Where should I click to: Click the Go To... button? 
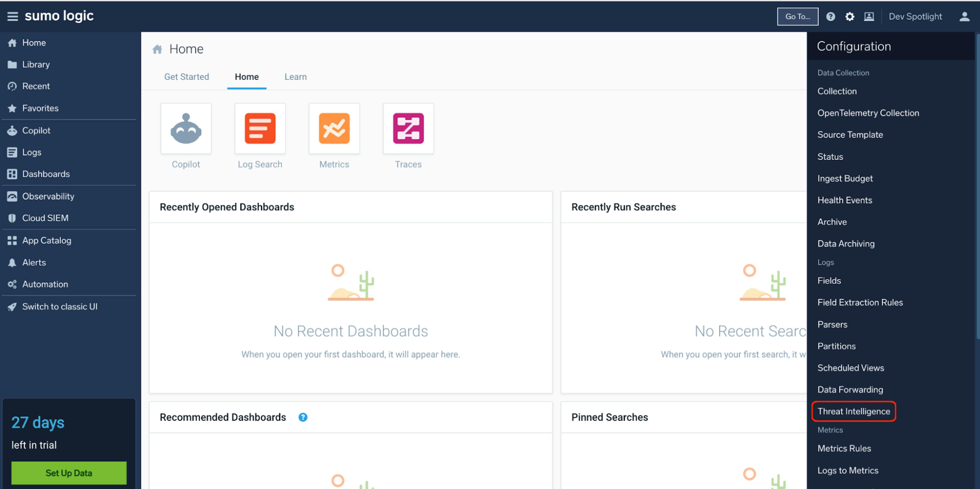tap(798, 16)
